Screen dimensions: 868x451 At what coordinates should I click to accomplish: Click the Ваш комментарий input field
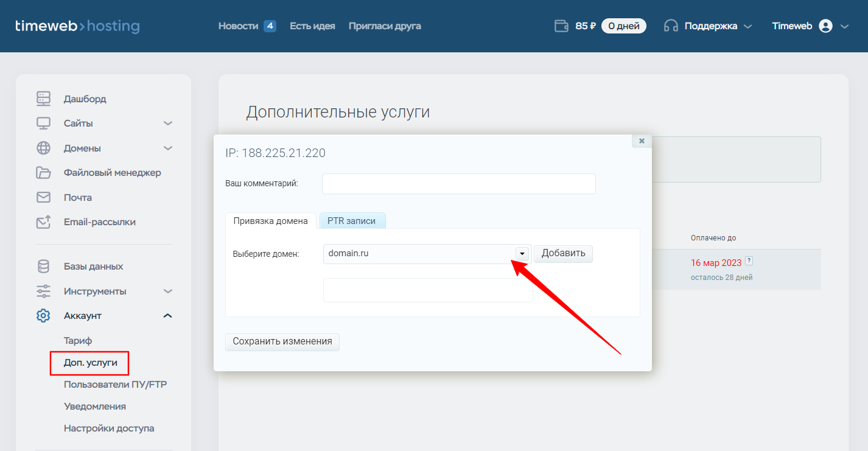pyautogui.click(x=458, y=184)
